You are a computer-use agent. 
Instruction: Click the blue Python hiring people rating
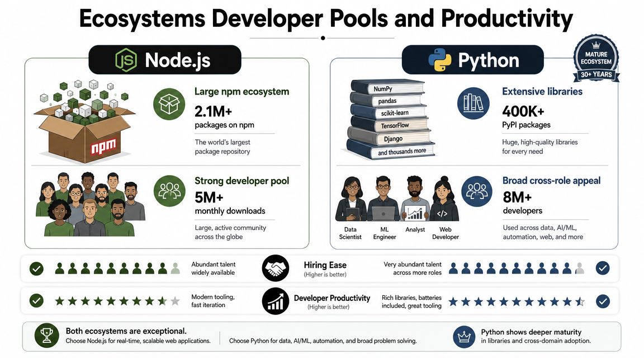pyautogui.click(x=517, y=268)
